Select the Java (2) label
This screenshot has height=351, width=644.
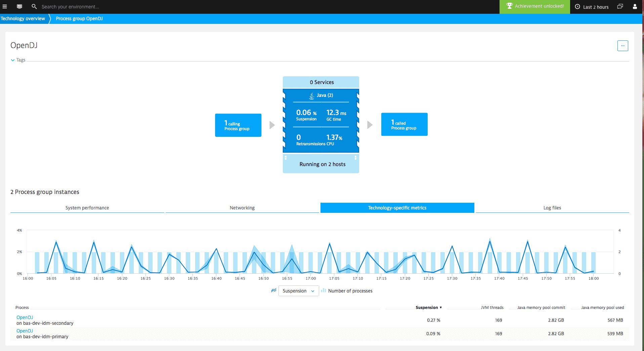[325, 95]
